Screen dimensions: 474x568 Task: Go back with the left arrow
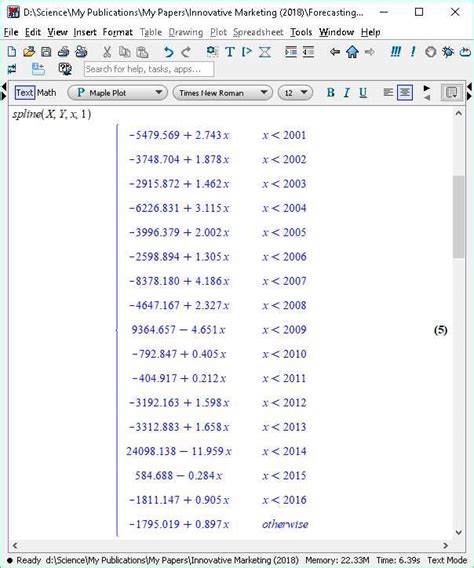point(335,52)
